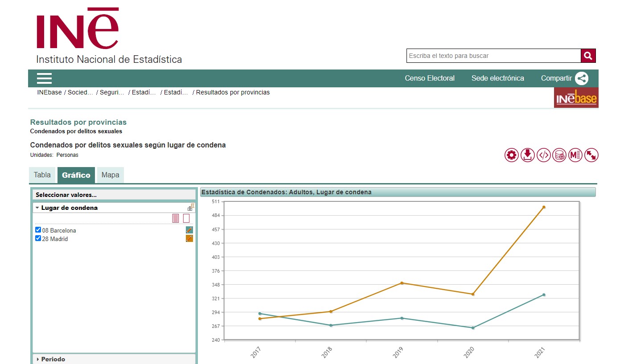Click the Unidades: Personas text
Screen dimensions: 624x364
[x=54, y=155]
